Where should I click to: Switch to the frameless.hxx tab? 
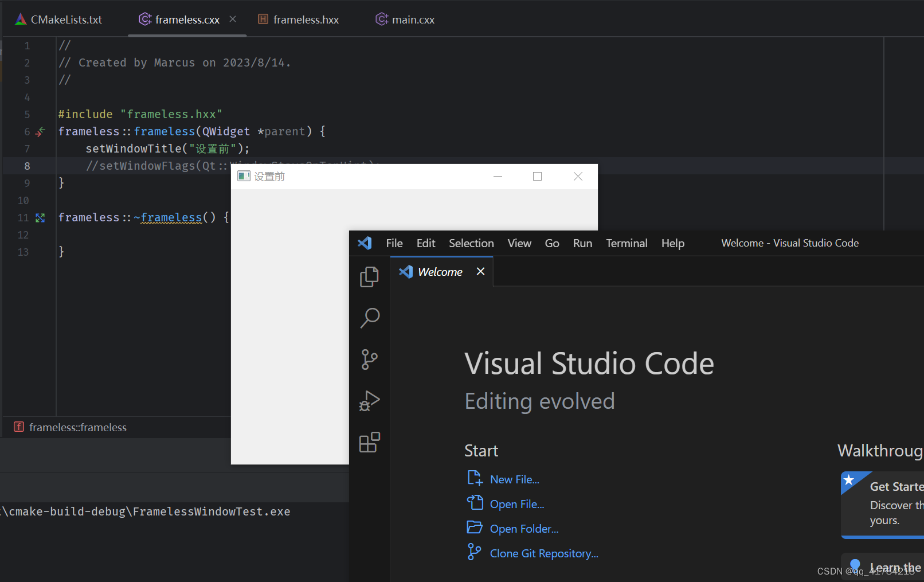[298, 19]
